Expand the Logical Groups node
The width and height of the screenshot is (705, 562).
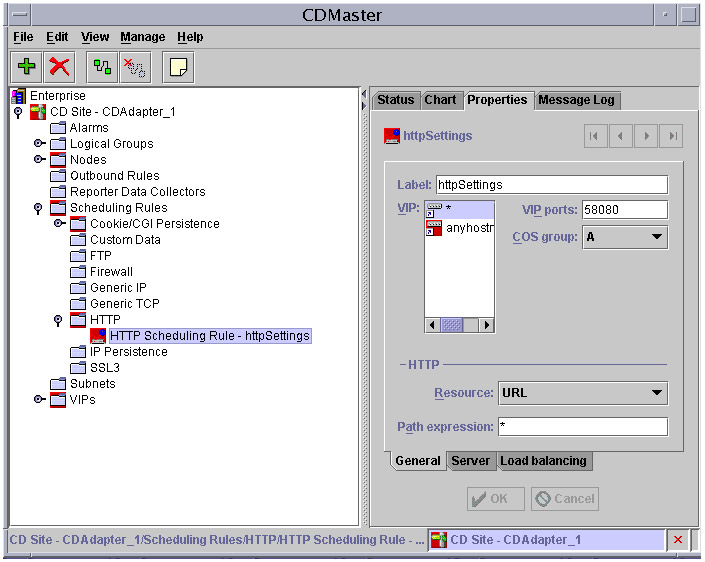coord(40,143)
